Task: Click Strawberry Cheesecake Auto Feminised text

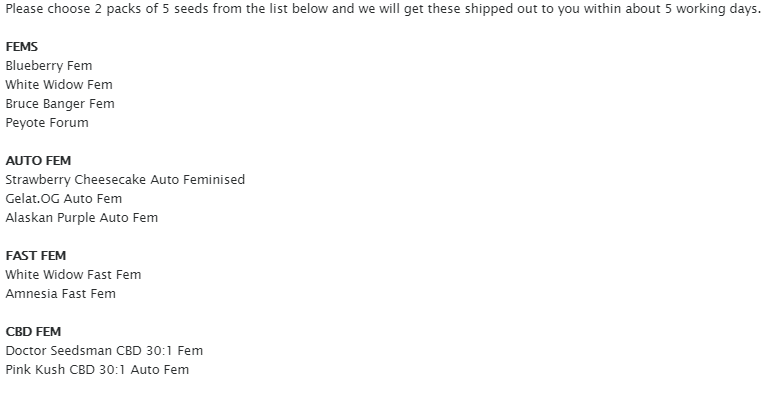Action: click(125, 180)
